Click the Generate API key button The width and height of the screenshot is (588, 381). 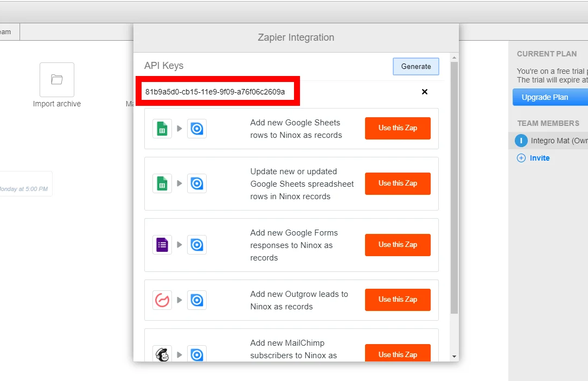[x=416, y=66]
